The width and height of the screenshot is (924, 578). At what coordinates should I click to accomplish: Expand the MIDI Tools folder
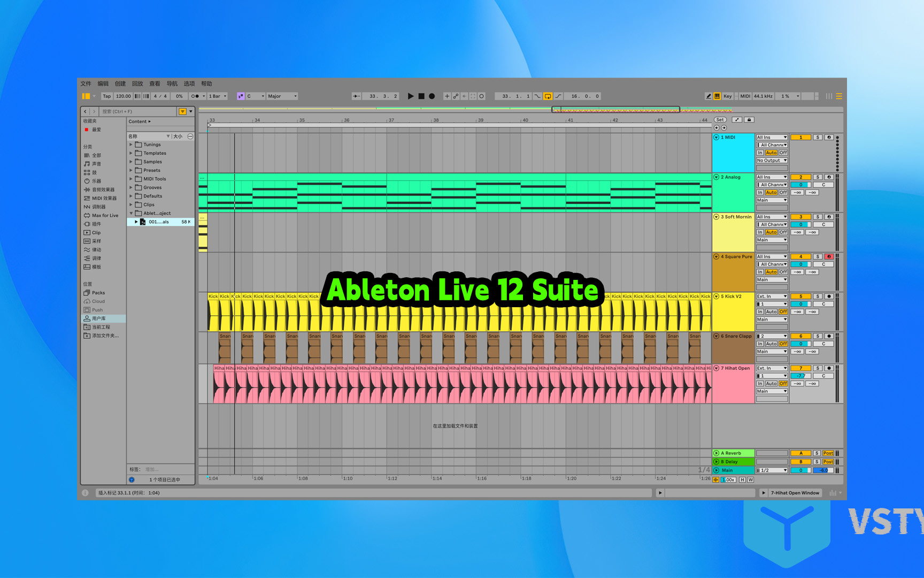[x=131, y=179]
